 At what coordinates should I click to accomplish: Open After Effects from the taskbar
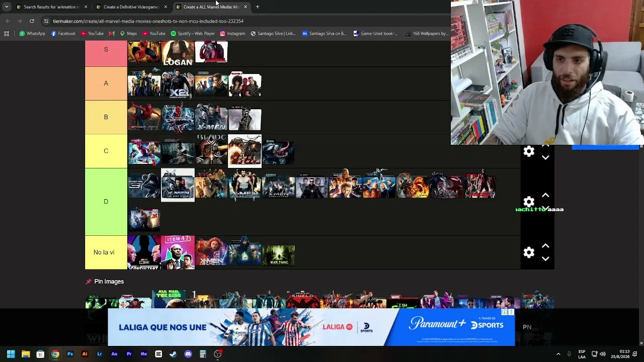114,354
